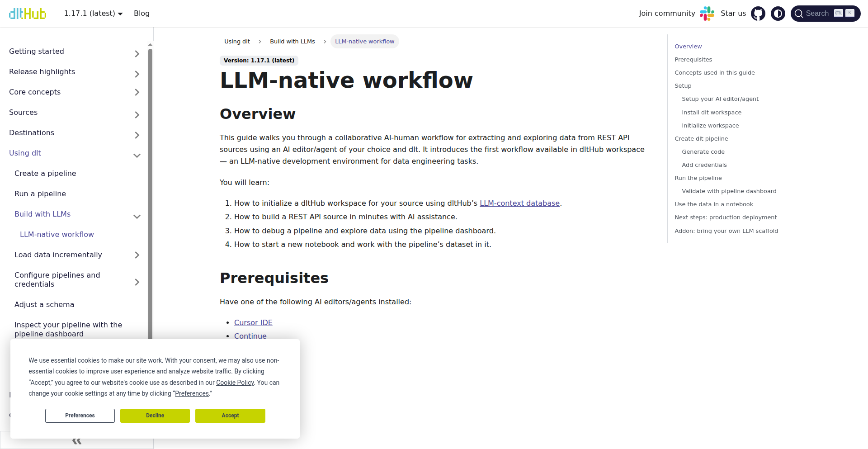The height and width of the screenshot is (449, 868).
Task: Click the Star us link
Action: coord(733,14)
